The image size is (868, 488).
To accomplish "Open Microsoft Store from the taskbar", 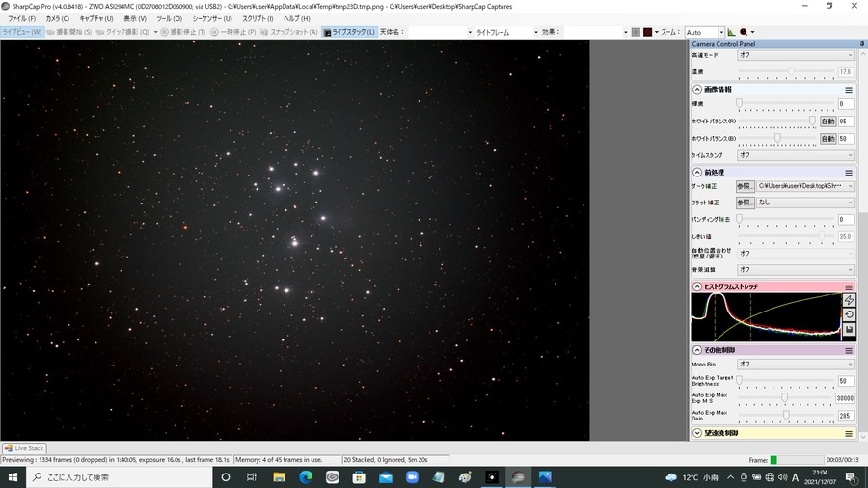I will (359, 477).
